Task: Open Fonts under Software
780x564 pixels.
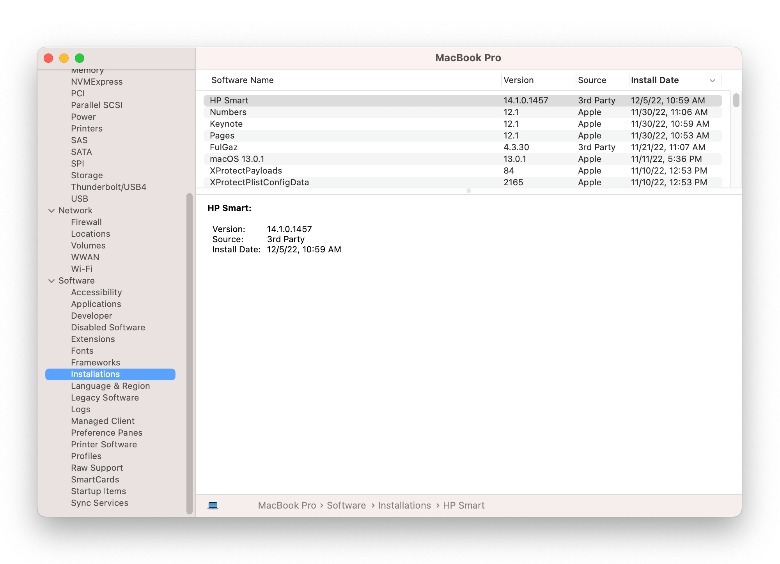Action: tap(82, 351)
